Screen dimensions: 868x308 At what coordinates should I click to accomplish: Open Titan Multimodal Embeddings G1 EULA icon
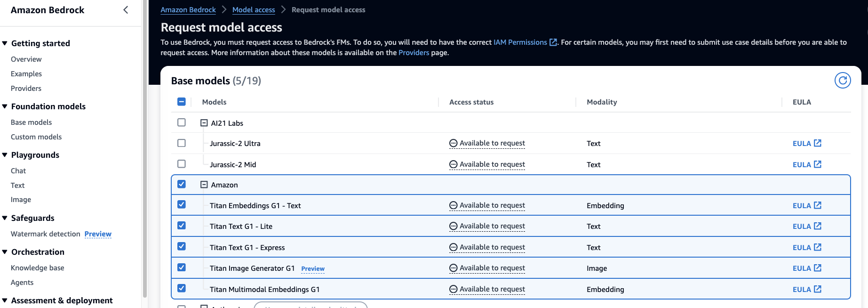pyautogui.click(x=818, y=289)
